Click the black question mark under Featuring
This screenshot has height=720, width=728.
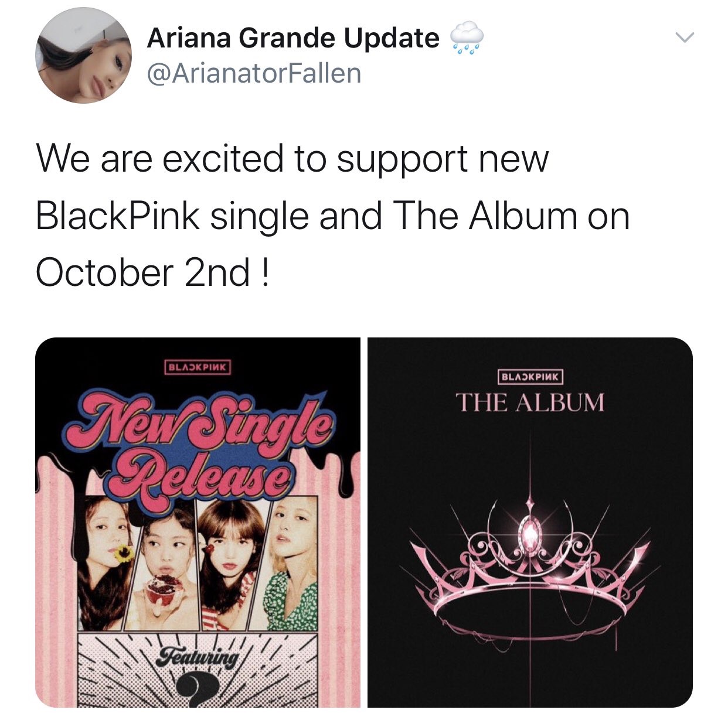click(x=198, y=690)
